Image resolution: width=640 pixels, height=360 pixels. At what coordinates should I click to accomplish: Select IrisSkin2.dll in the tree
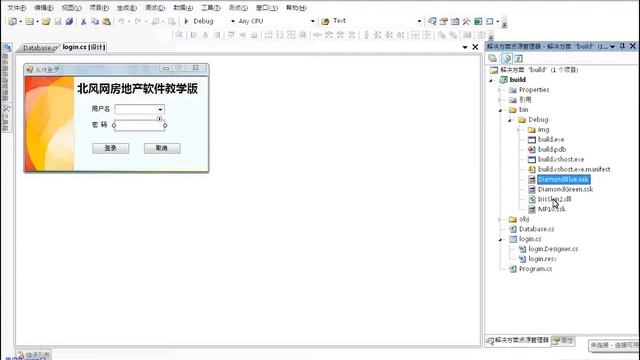pos(554,199)
